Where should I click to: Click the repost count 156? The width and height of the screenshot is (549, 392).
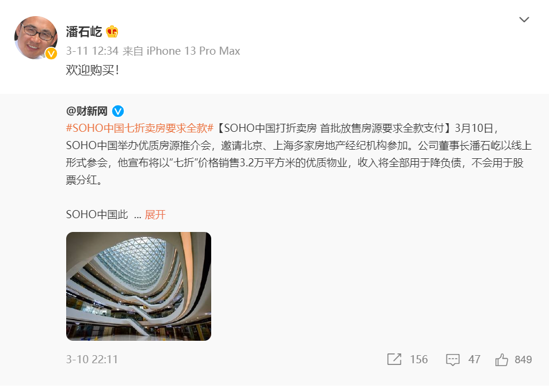(419, 359)
